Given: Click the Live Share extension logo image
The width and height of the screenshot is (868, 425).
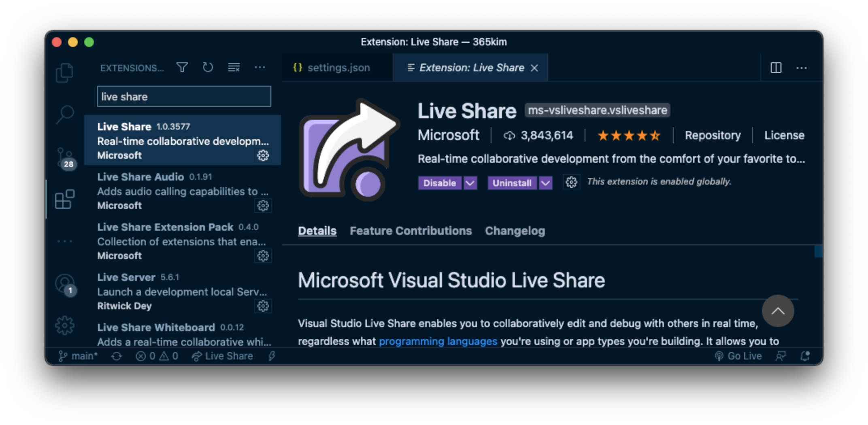Looking at the screenshot, I should pyautogui.click(x=349, y=150).
